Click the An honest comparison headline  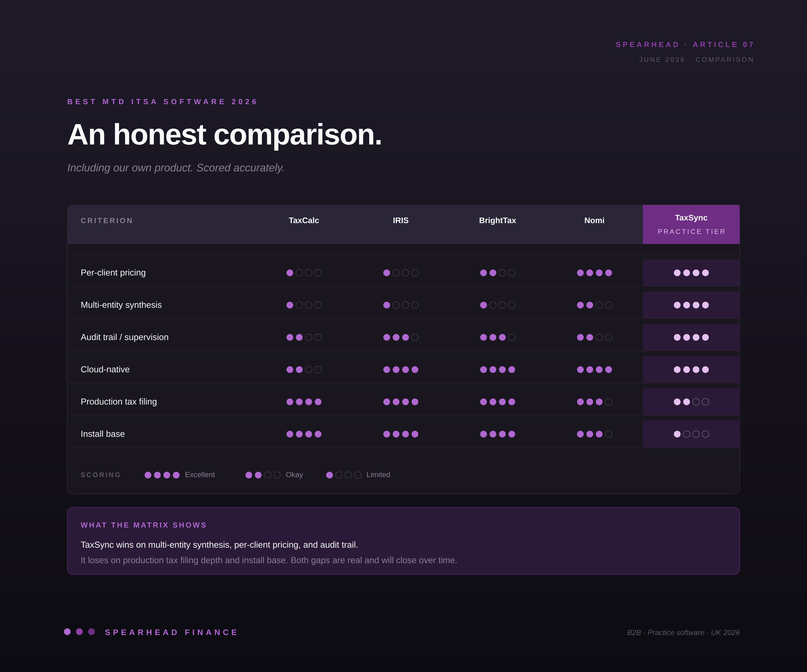pyautogui.click(x=224, y=134)
